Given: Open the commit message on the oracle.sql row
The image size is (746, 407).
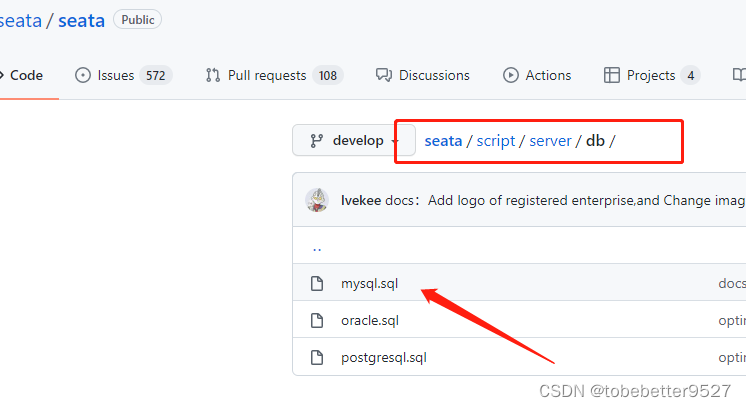Looking at the screenshot, I should coord(732,321).
